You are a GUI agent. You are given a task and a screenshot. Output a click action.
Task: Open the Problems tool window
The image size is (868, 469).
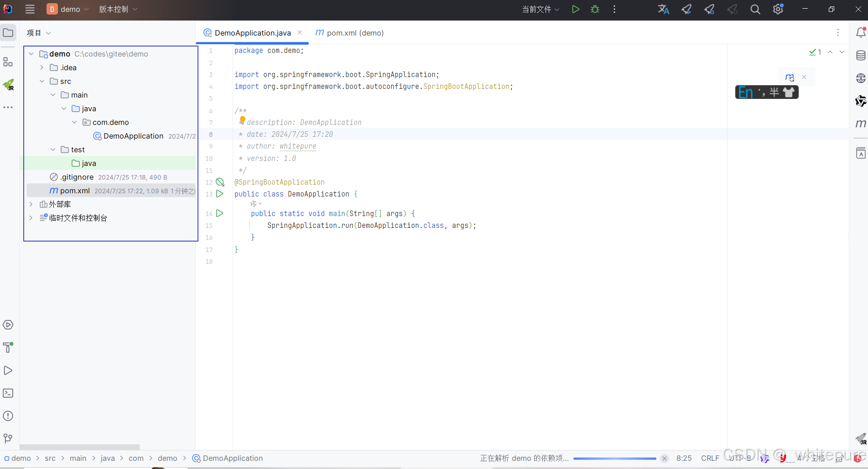pos(8,416)
